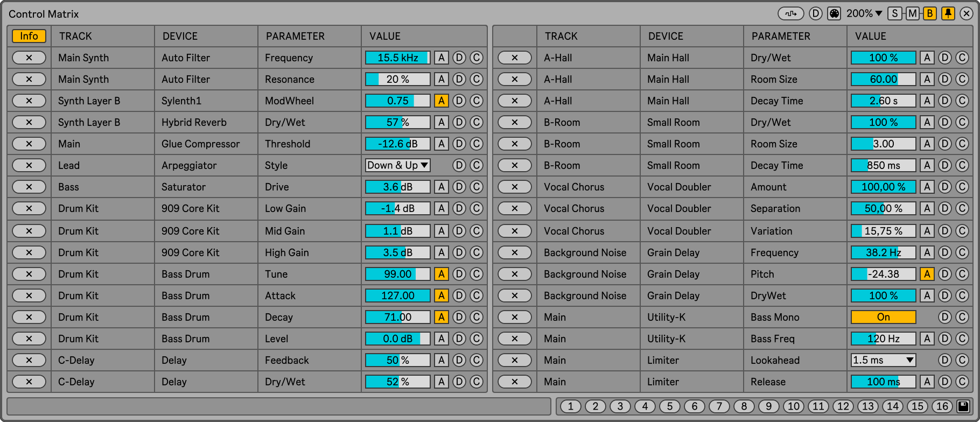Screen dimensions: 980x422
Task: Toggle the Bass Mono On switch
Action: [884, 317]
